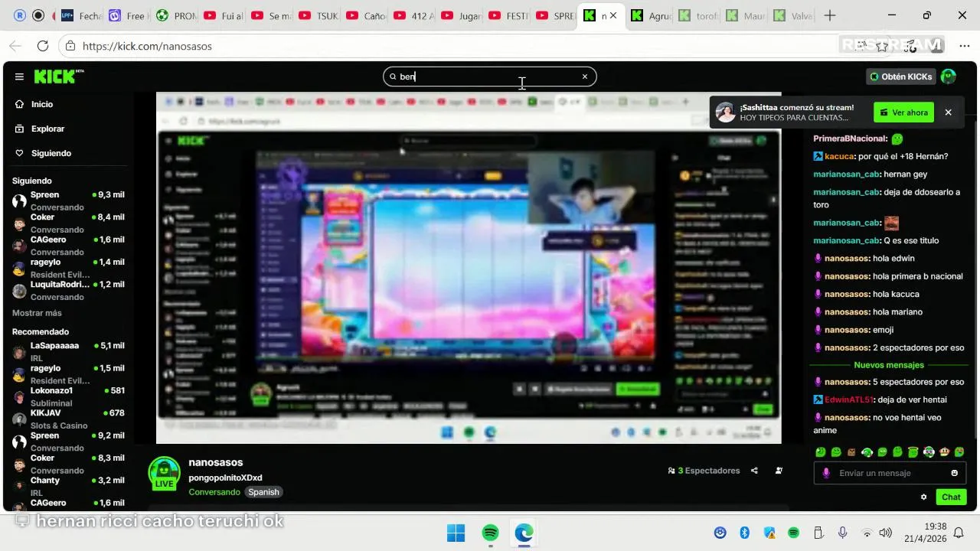
Task: Click the brown box emote in chat
Action: (x=851, y=452)
